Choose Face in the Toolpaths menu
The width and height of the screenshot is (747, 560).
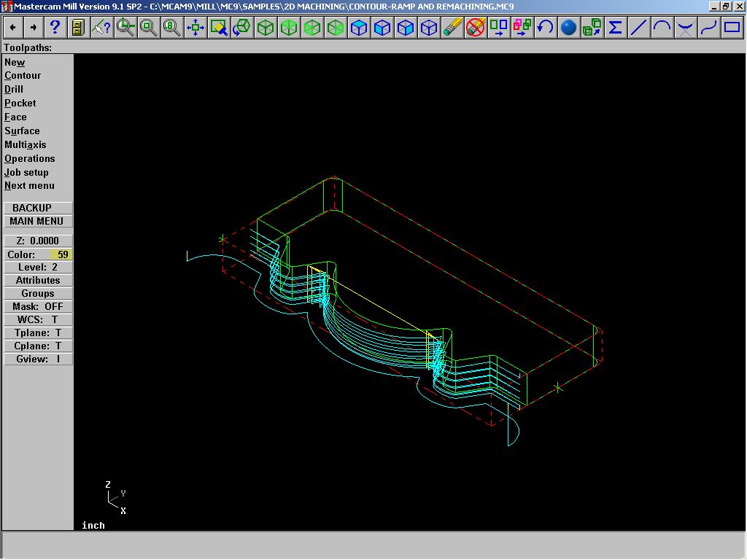pyautogui.click(x=15, y=117)
